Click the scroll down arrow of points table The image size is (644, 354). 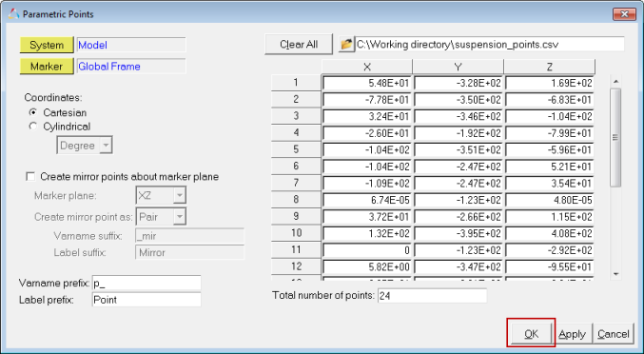615,274
